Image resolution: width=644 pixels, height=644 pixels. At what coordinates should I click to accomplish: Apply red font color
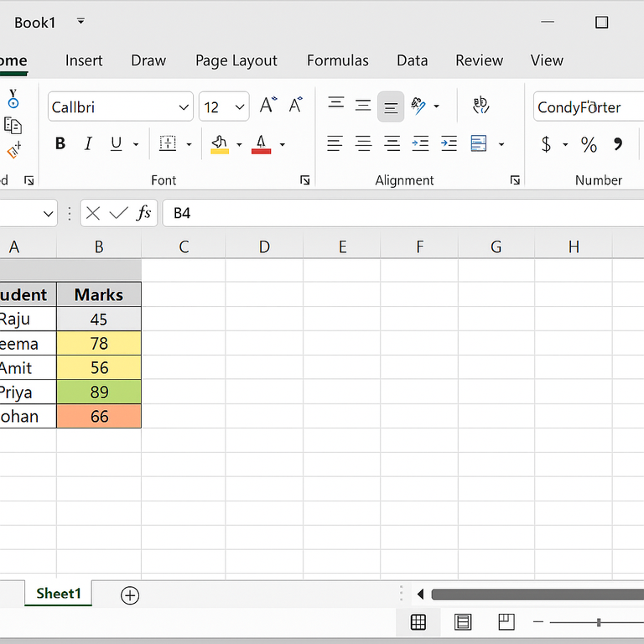click(x=262, y=144)
